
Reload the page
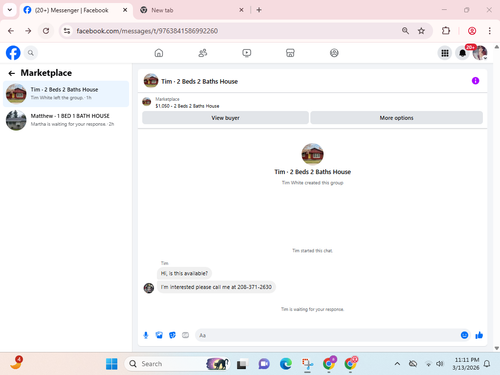click(x=46, y=31)
